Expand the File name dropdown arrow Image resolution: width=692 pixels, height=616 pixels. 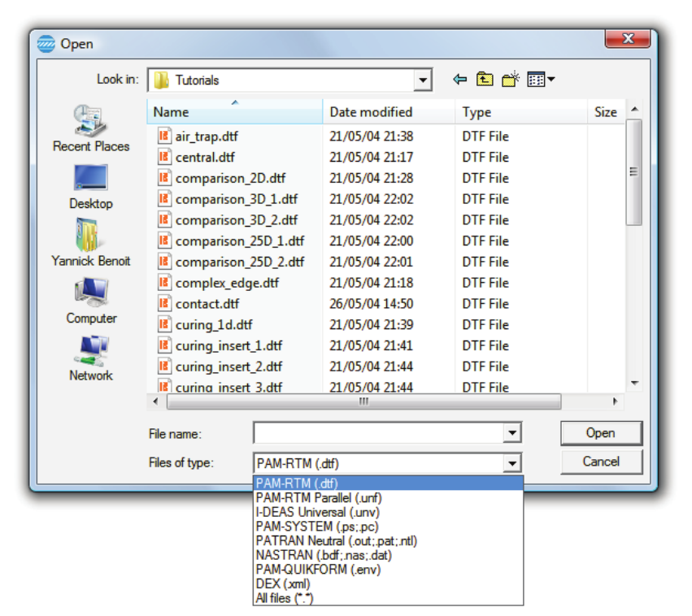tap(512, 432)
